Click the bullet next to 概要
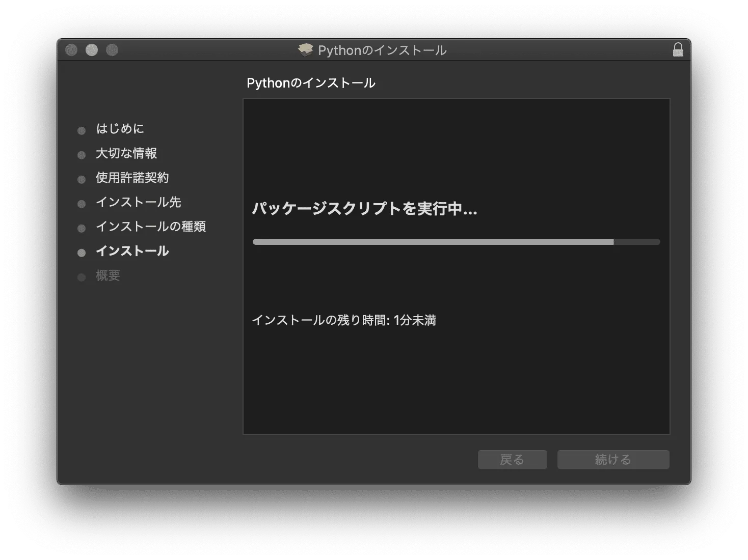This screenshot has width=748, height=560. [82, 277]
